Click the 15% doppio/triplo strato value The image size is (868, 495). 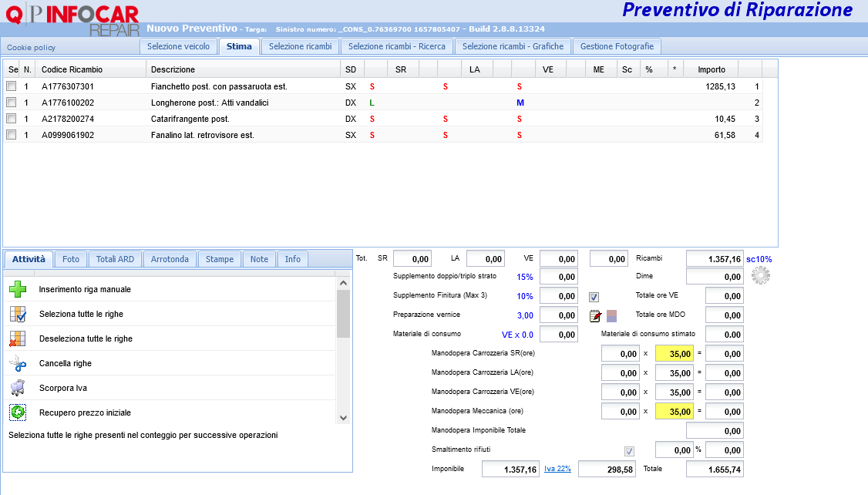pyautogui.click(x=525, y=277)
